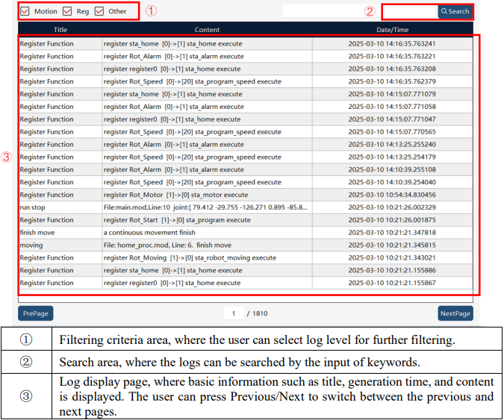Image resolution: width=504 pixels, height=420 pixels.
Task: Click timestamp 2025-03-10 10:21:26.001875
Action: coord(392,220)
